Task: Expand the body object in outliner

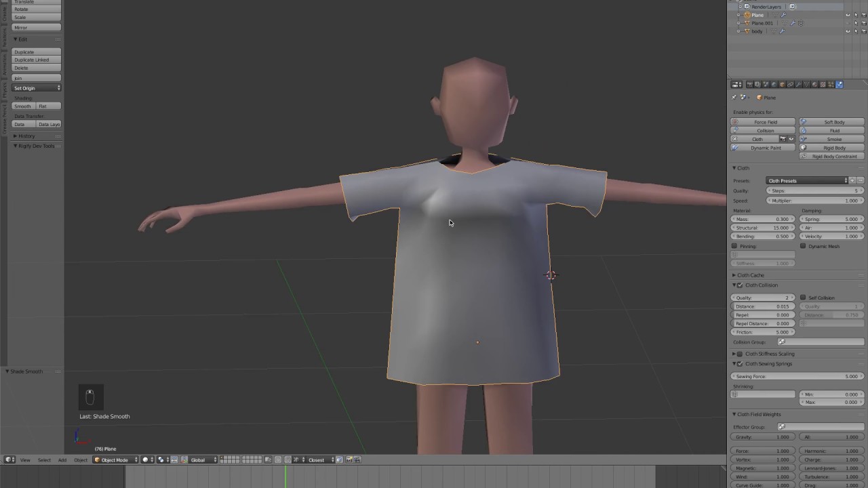Action: tap(738, 31)
